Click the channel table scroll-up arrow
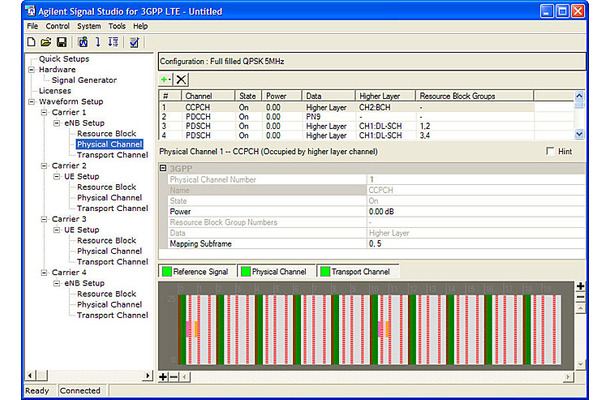This screenshot has height=400, width=610. [579, 95]
